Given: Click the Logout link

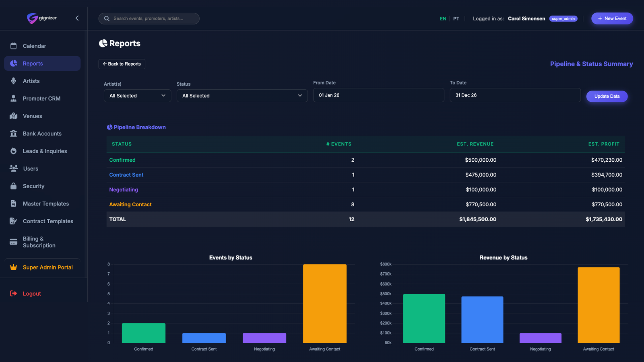Looking at the screenshot, I should [x=32, y=294].
